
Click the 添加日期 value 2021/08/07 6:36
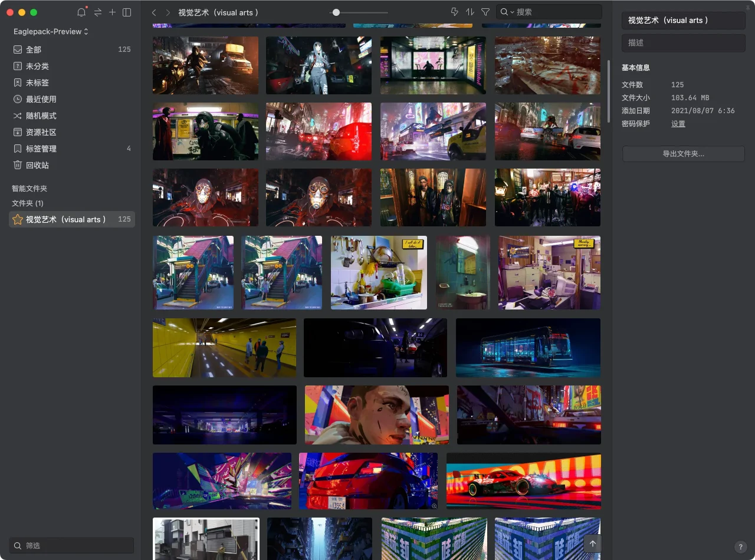(703, 111)
